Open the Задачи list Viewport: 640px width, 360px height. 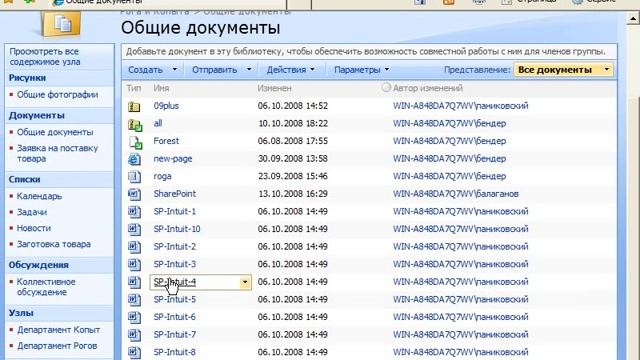pos(31,212)
